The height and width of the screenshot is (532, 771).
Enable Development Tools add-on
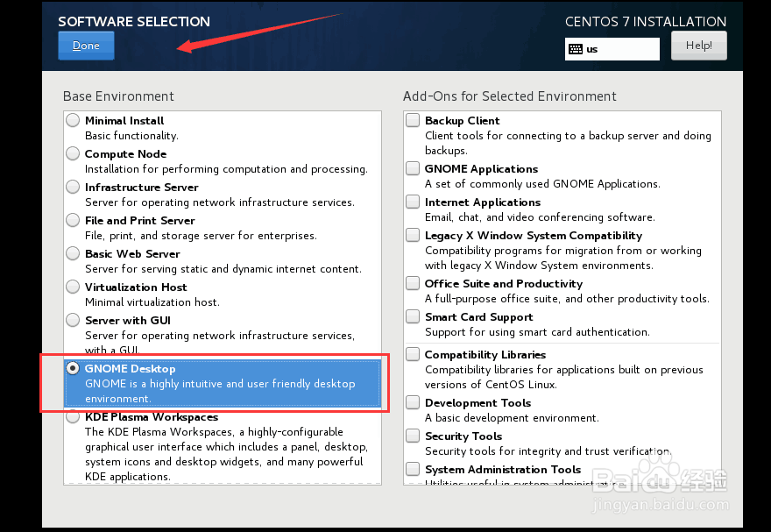click(x=413, y=403)
